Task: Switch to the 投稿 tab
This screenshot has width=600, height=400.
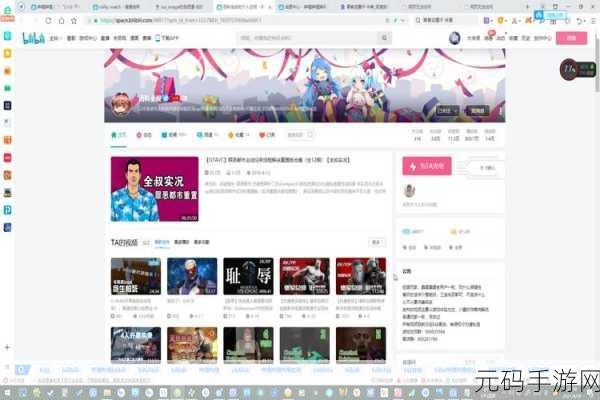Action: point(173,135)
